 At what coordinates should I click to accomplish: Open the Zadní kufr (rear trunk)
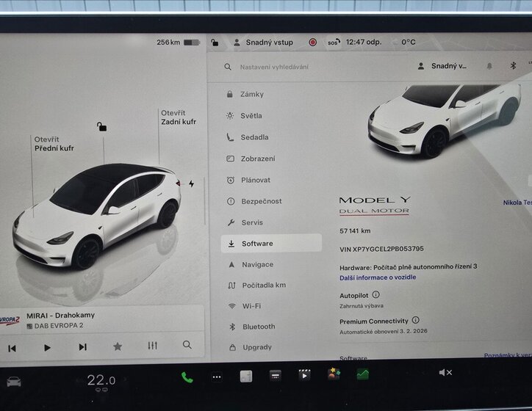[179, 117]
